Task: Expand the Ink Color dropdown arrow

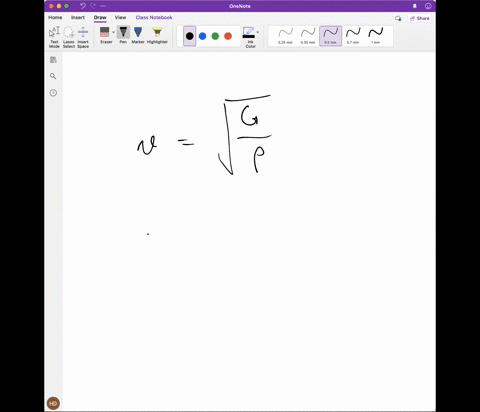Action: (x=258, y=32)
